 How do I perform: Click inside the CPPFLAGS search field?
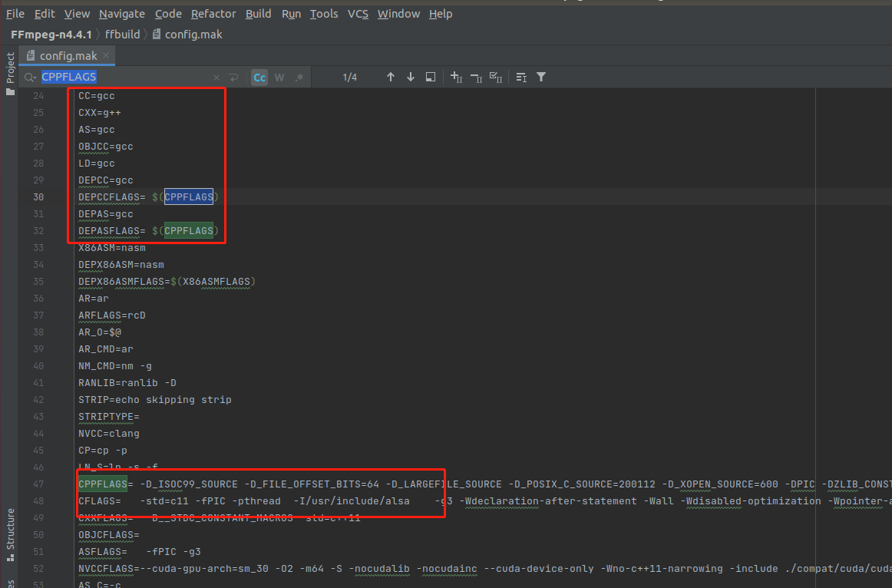(115, 77)
